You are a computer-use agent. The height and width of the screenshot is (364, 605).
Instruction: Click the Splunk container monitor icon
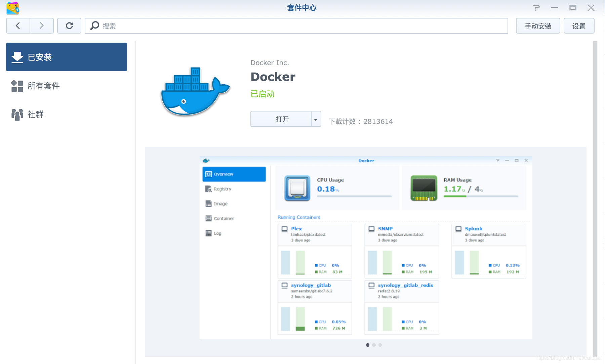point(458,229)
